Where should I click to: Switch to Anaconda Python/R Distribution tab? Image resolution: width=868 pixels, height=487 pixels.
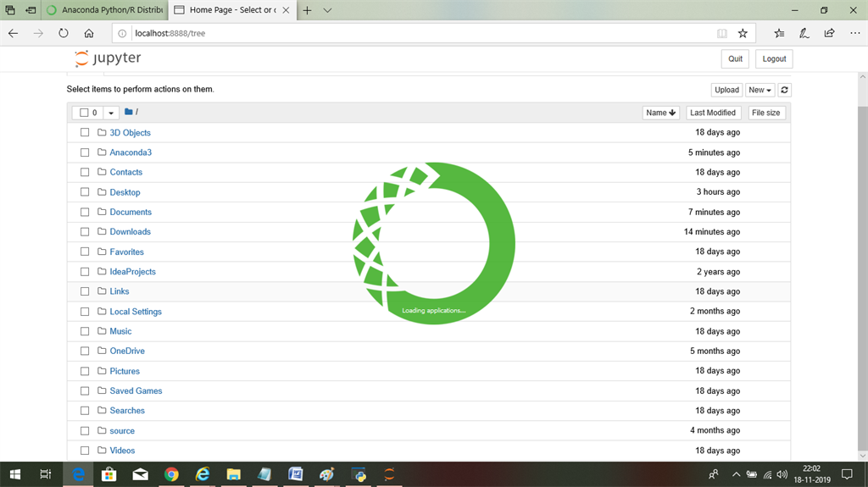click(x=104, y=10)
